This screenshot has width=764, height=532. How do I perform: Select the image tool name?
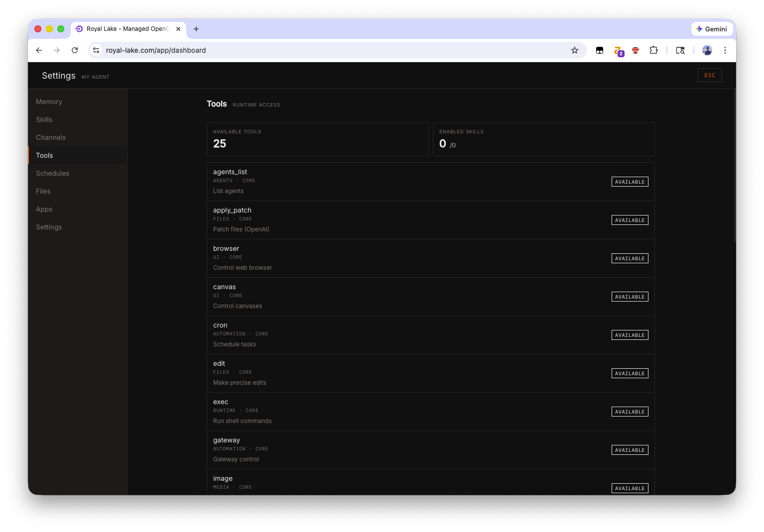coord(223,478)
